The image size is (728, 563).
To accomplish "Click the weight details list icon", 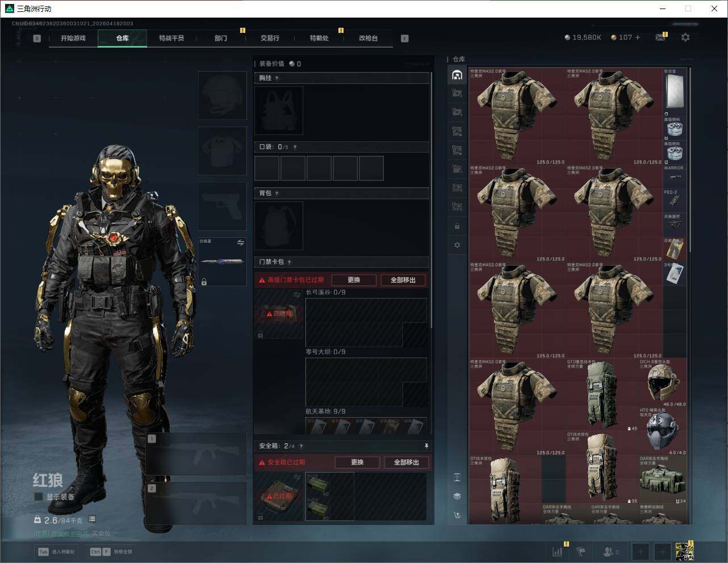I will point(92,519).
